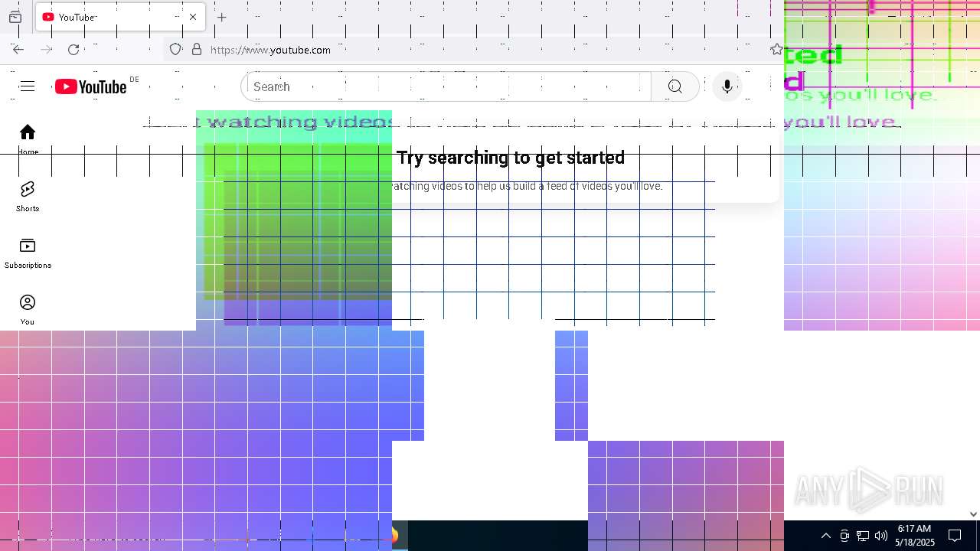980x551 pixels.
Task: Click the magnifier search button
Action: [675, 86]
